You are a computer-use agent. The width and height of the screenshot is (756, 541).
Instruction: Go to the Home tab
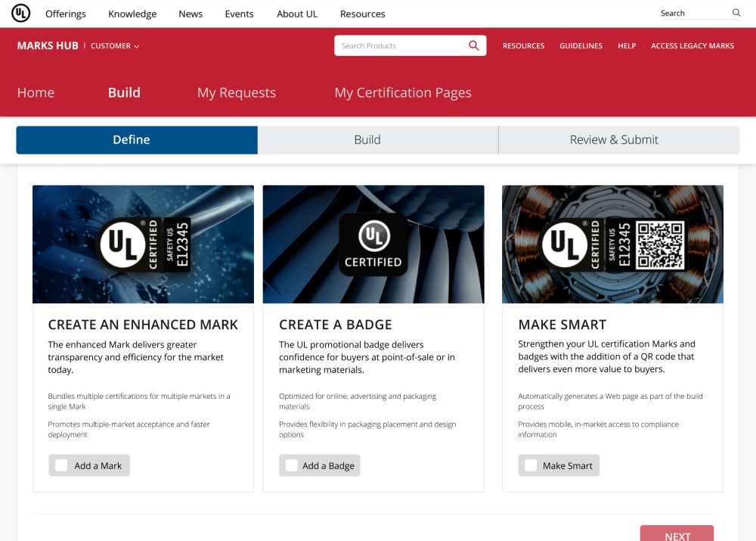36,92
